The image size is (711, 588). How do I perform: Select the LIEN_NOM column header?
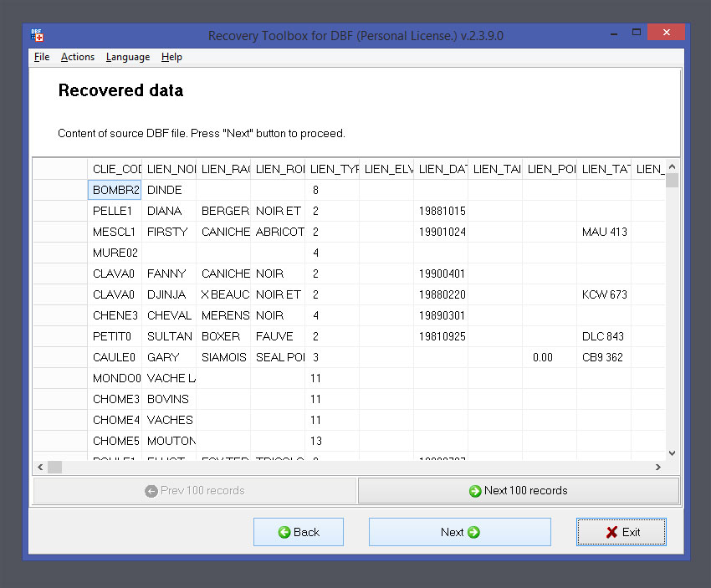point(169,169)
